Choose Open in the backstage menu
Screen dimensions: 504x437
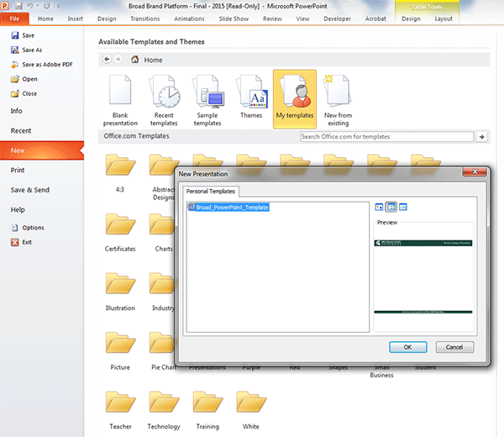coord(24,79)
